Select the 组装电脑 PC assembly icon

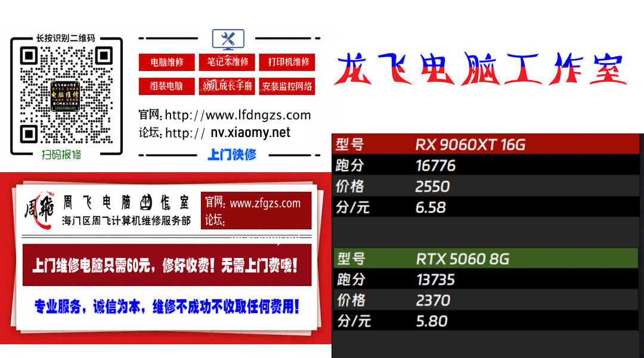click(166, 86)
